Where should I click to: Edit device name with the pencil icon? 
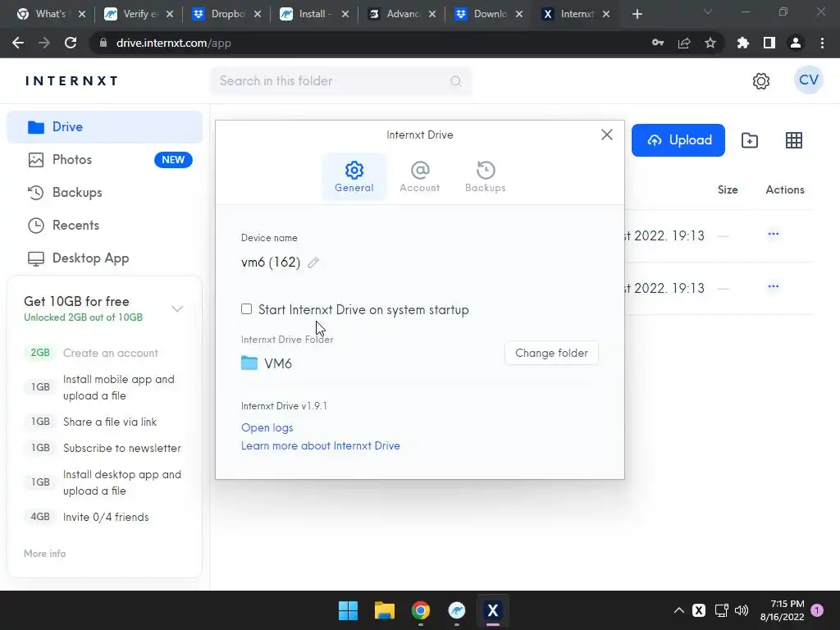pyautogui.click(x=313, y=262)
